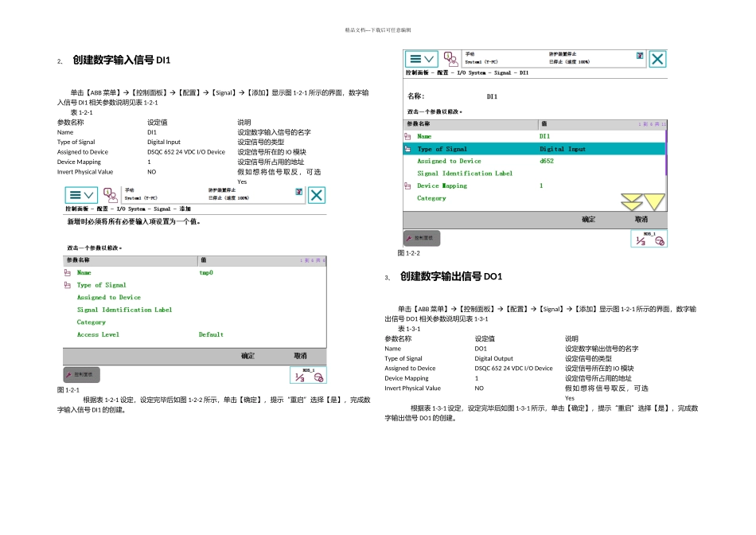Click icon beside highlighted Type of Signal row
Screen dimensions: 756x535
(408, 149)
